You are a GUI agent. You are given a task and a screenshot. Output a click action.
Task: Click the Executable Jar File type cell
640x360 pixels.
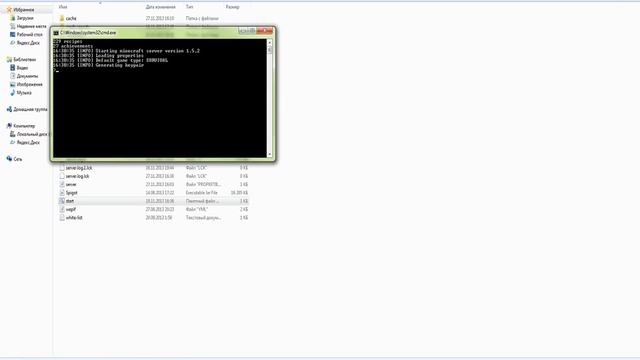[x=202, y=193]
